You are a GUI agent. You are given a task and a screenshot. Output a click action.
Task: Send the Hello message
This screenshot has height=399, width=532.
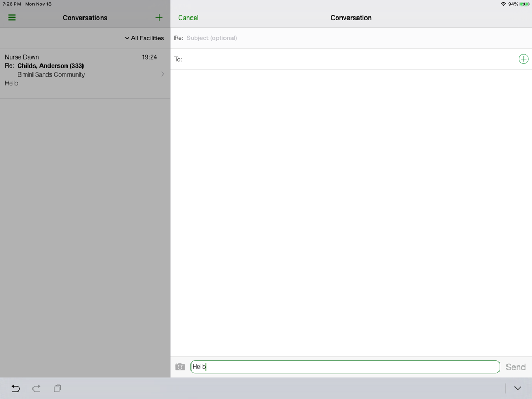point(515,367)
